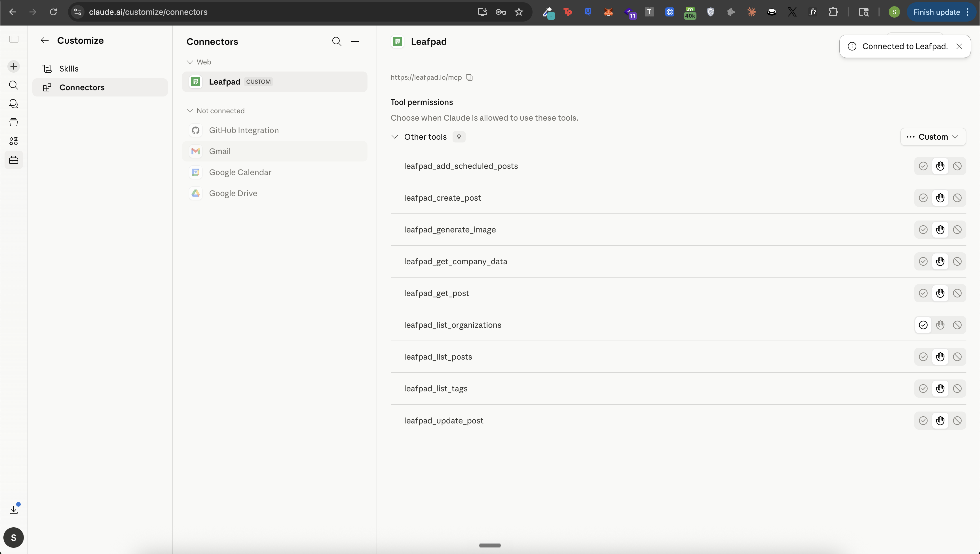The width and height of the screenshot is (980, 554).
Task: Open the Custom permissions dropdown
Action: tap(933, 137)
